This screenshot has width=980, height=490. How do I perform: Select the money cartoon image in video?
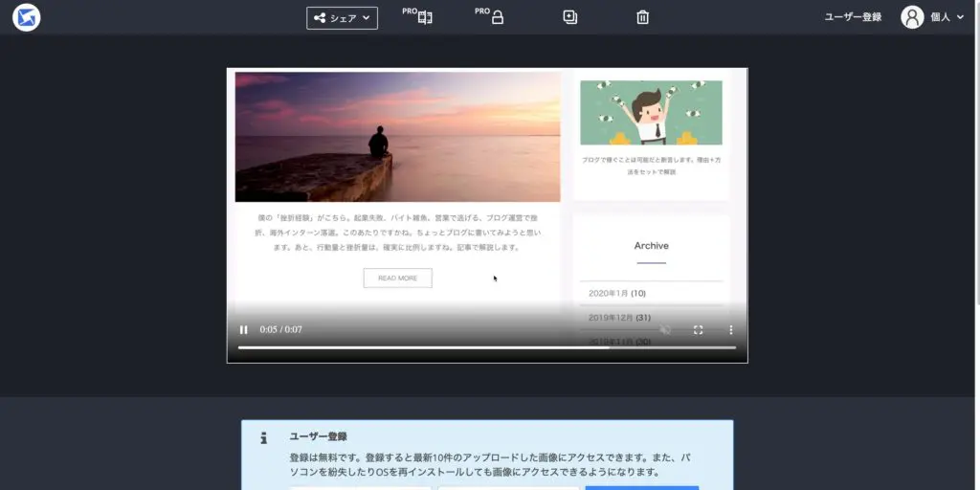tap(651, 113)
